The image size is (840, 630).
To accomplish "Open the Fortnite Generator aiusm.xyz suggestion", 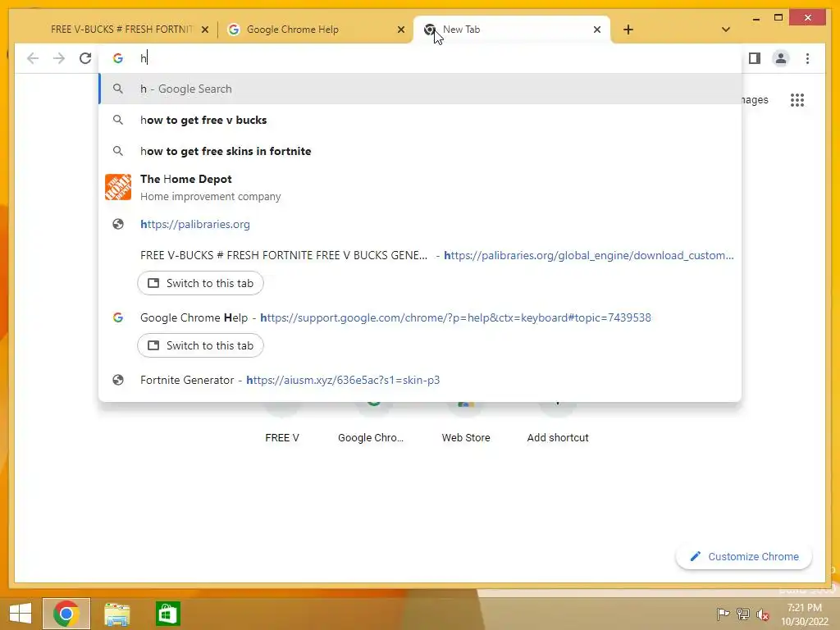I will click(x=421, y=380).
